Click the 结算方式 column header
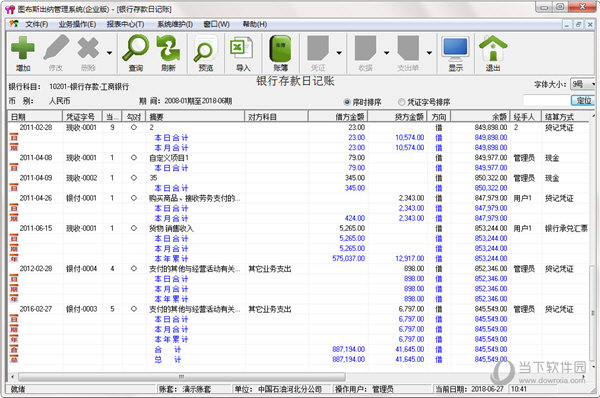 tap(565, 117)
